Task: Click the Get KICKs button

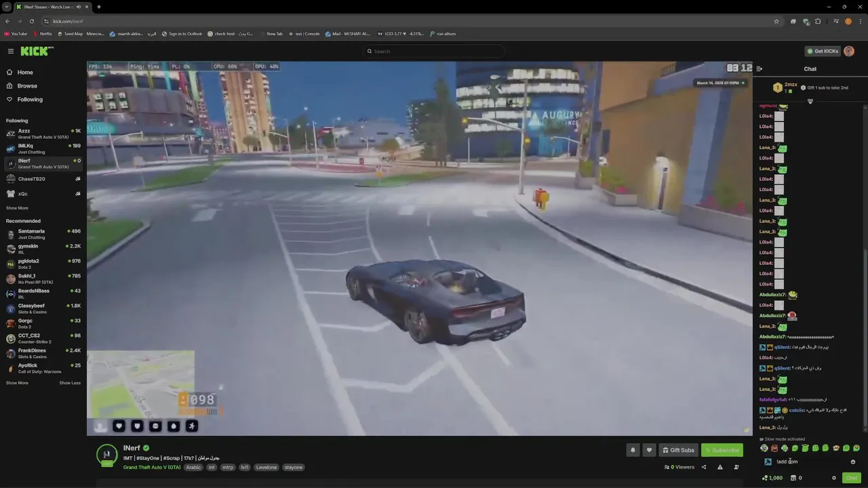Action: pos(823,52)
